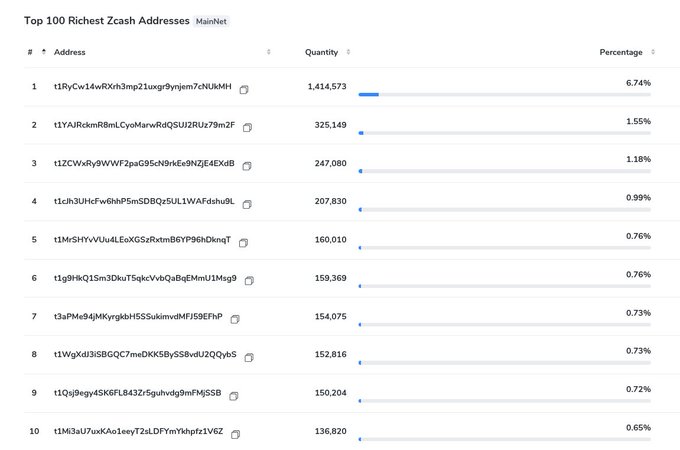Copy address t3aPMe94jMKyrgkbH5SSukimvdMFJ59EFhP
680x450 pixels.
point(235,320)
